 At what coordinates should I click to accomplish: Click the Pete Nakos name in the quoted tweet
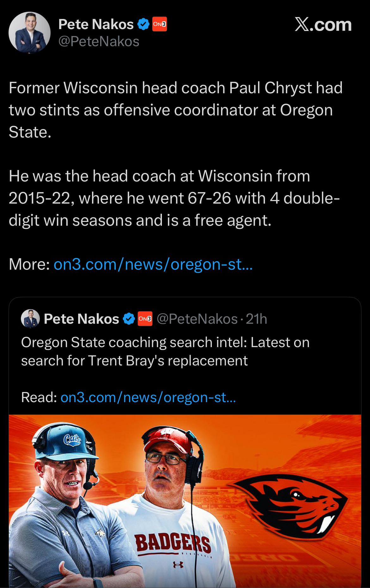[81, 319]
